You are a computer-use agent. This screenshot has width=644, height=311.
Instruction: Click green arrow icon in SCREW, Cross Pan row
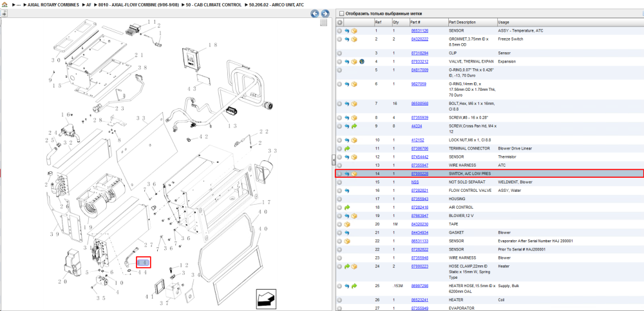354,126
